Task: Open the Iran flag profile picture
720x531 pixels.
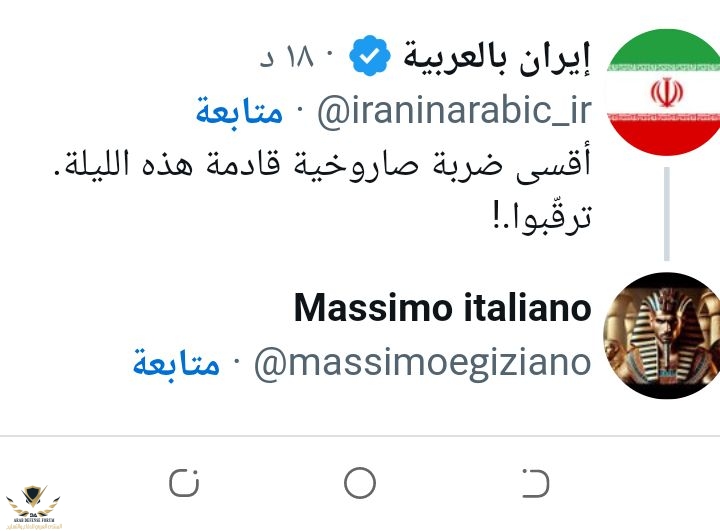Action: coord(664,93)
